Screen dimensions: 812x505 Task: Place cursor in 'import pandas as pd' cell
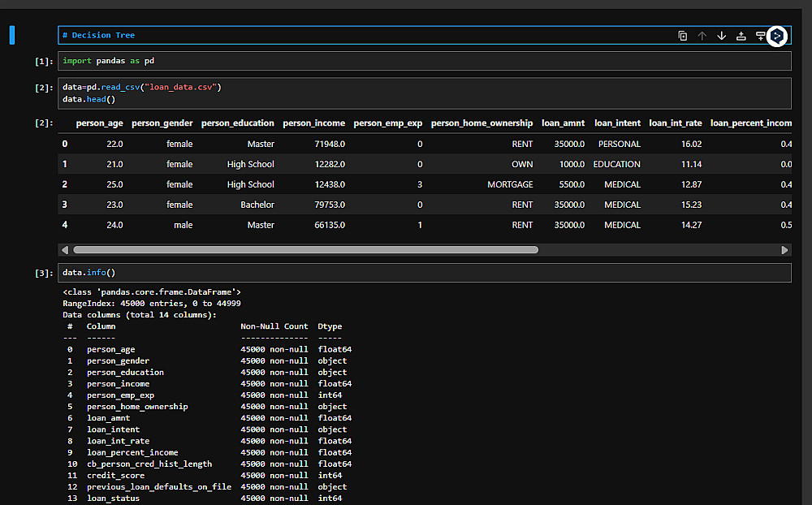pos(406,61)
